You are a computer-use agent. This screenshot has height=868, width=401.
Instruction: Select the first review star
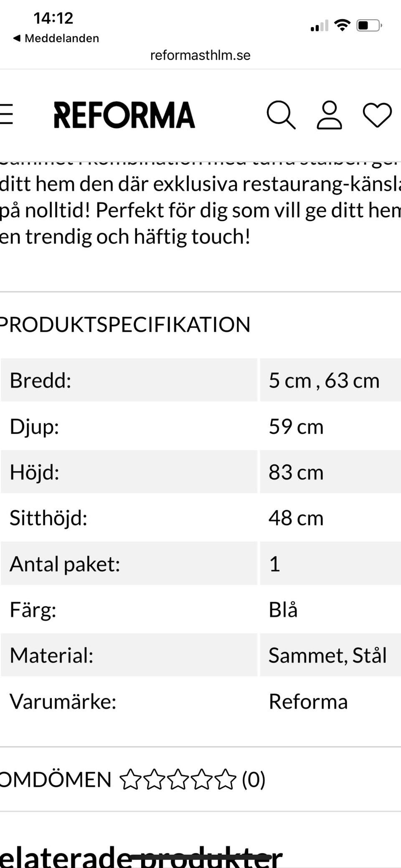(x=131, y=779)
